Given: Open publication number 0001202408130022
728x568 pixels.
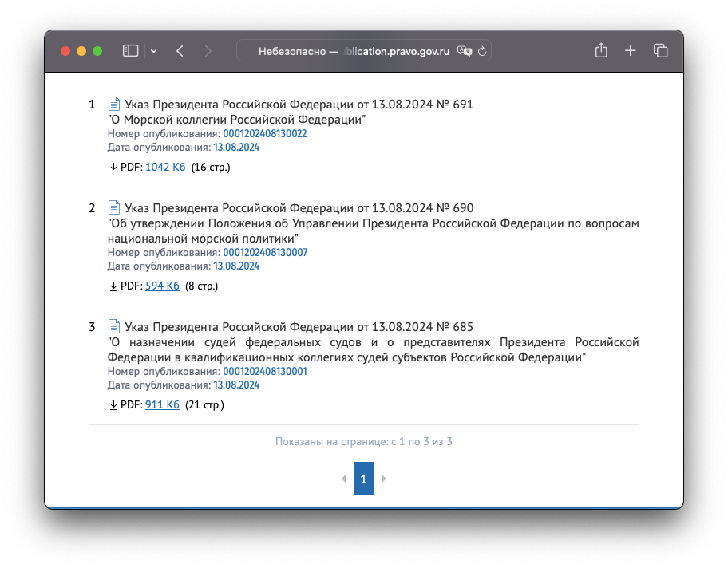Looking at the screenshot, I should pos(264,134).
